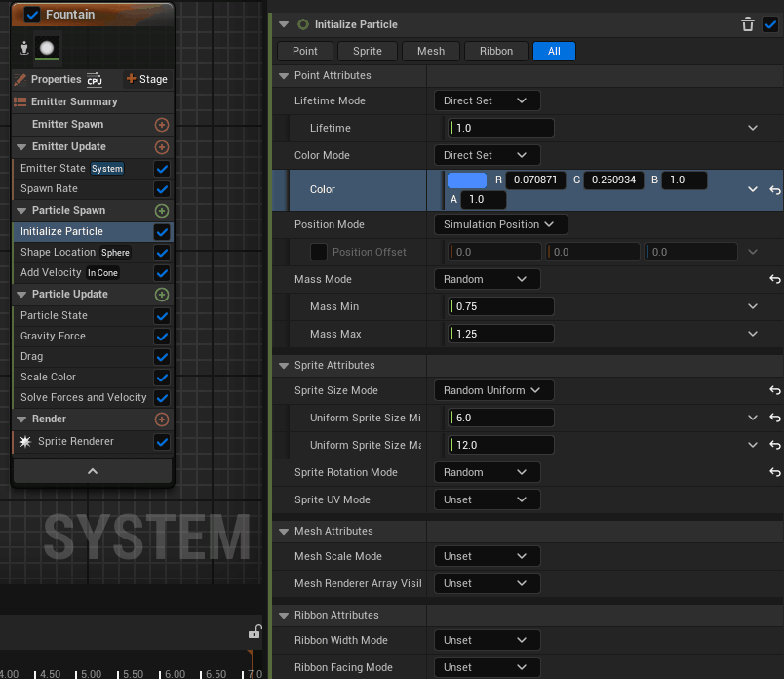The width and height of the screenshot is (784, 679).
Task: Collapse the emitter with bottom chevron button
Action: pos(93,471)
